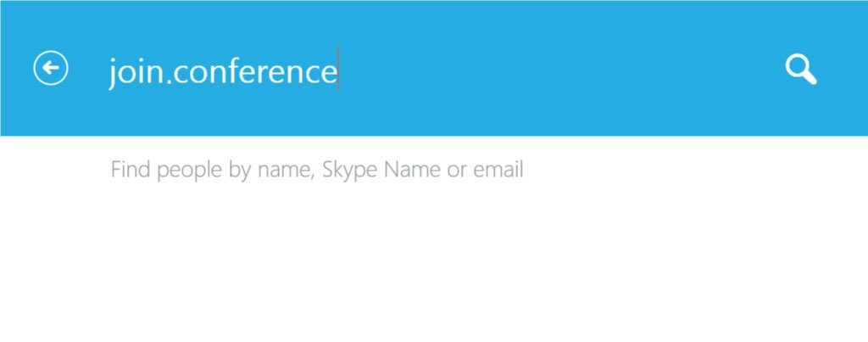Click at end of the join.conference text
Viewport: 868px width, 342px height.
pyautogui.click(x=337, y=71)
